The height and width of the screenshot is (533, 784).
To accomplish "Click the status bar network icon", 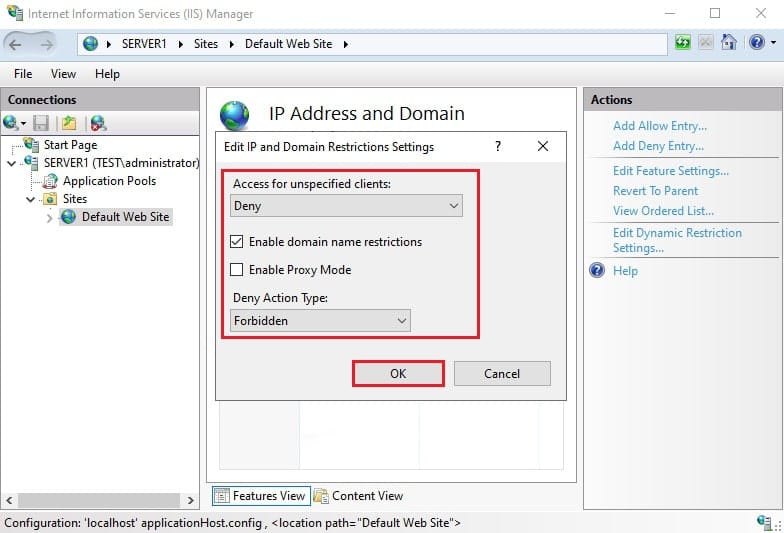I will click(x=764, y=522).
